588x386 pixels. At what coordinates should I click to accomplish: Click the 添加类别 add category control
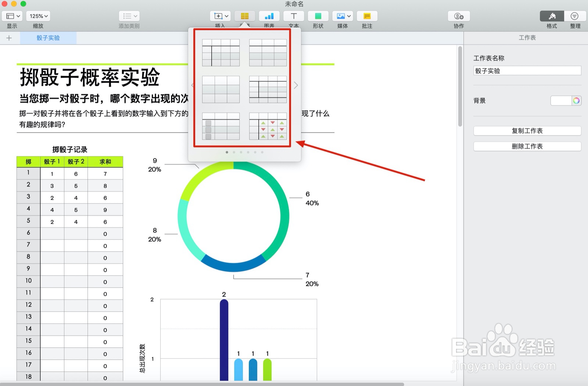[129, 16]
